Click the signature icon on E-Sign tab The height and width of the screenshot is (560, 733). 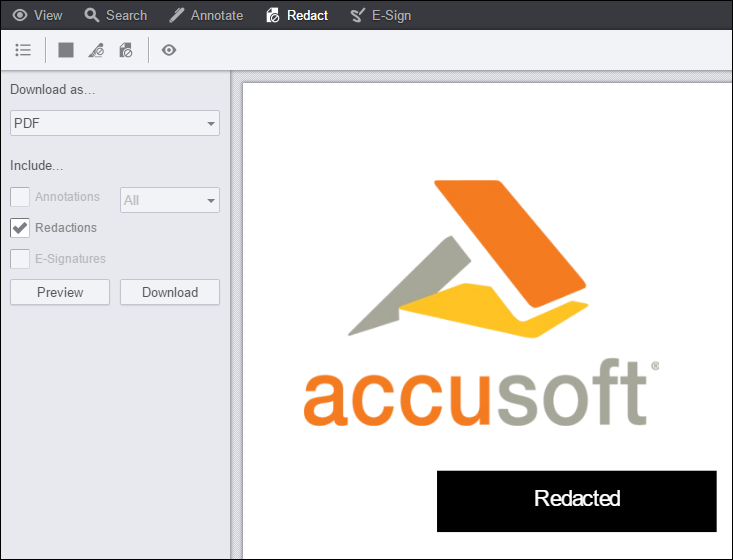pyautogui.click(x=358, y=15)
